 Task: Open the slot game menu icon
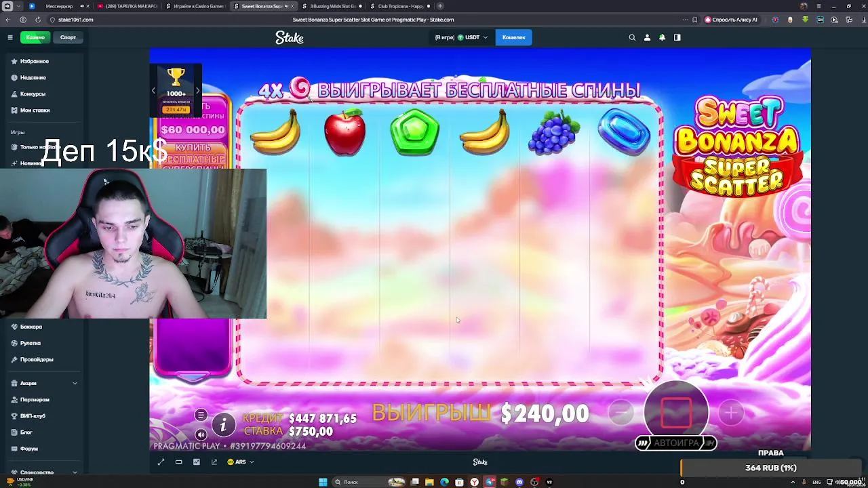coord(201,415)
